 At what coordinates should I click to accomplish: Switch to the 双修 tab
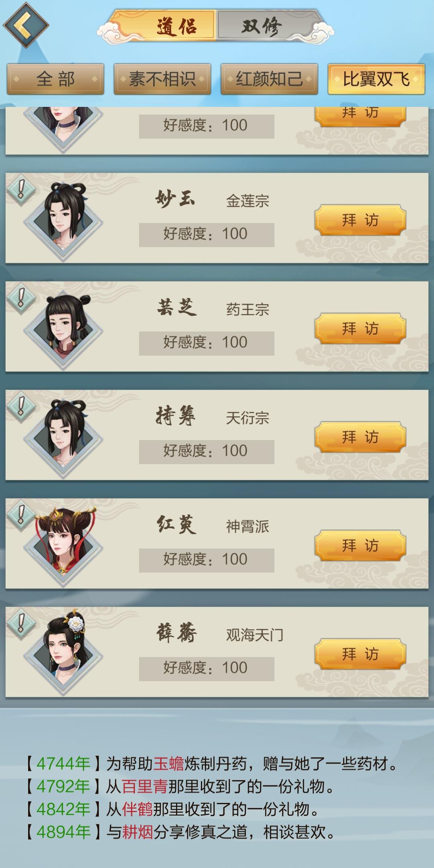pyautogui.click(x=262, y=27)
